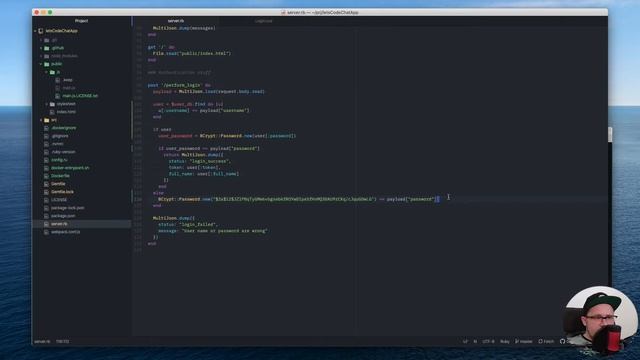The image size is (640, 360).
Task: Open the .ruby-version file icon
Action: [46, 152]
